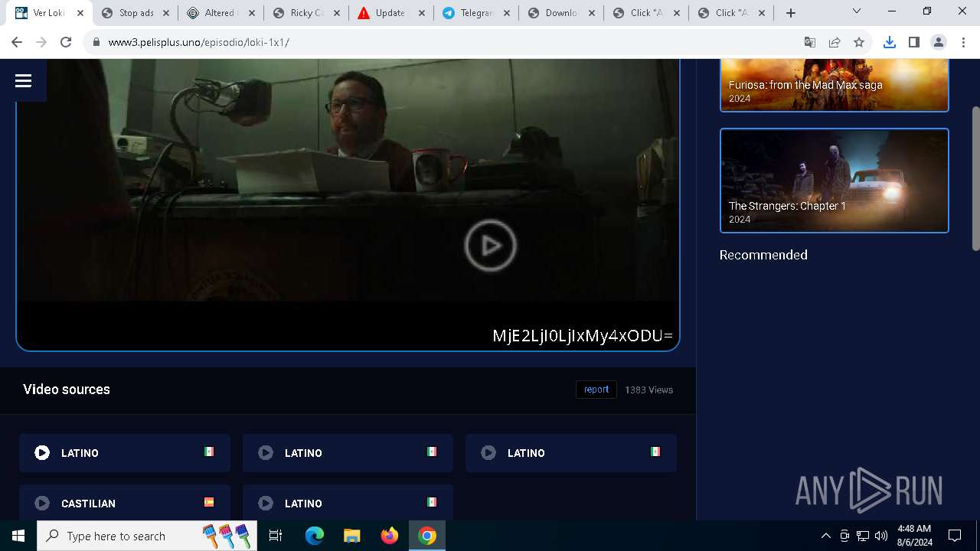980x551 pixels.
Task: Bookmark this tab with star icon
Action: [x=859, y=42]
